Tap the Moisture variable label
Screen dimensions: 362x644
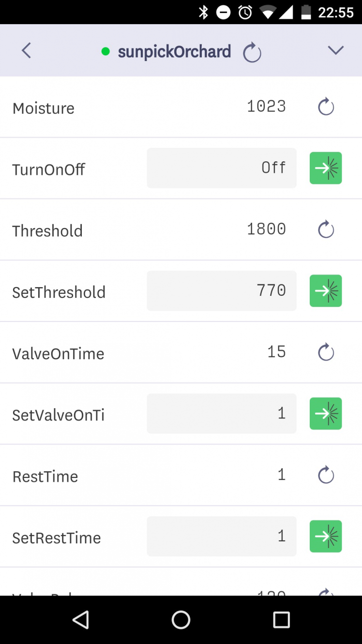coord(44,108)
